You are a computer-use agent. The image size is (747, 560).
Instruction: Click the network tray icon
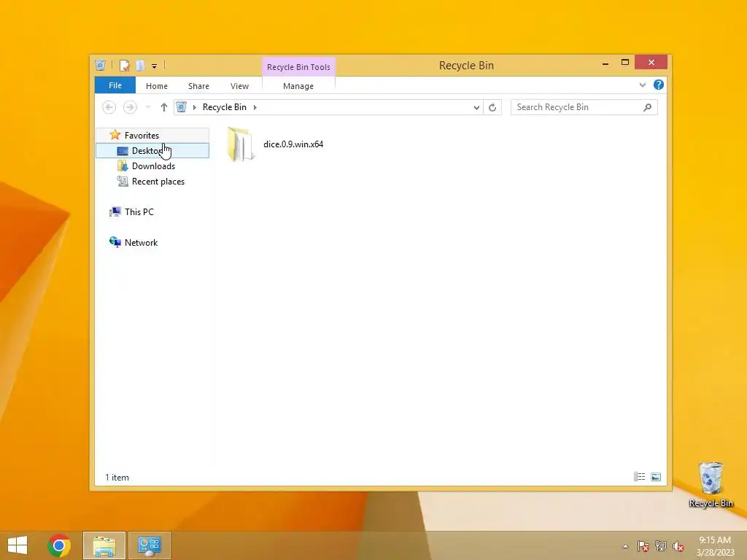pyautogui.click(x=661, y=546)
